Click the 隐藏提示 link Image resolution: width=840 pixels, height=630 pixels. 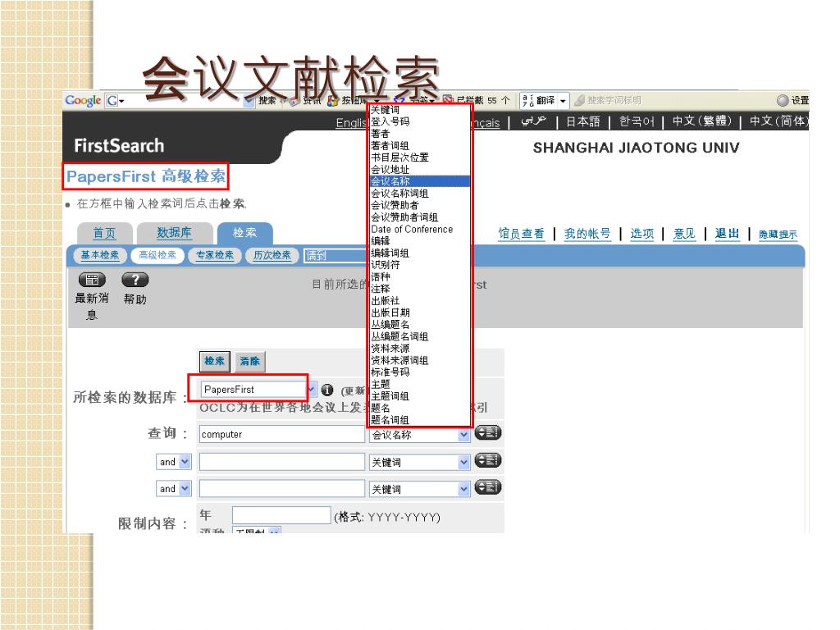click(x=778, y=234)
